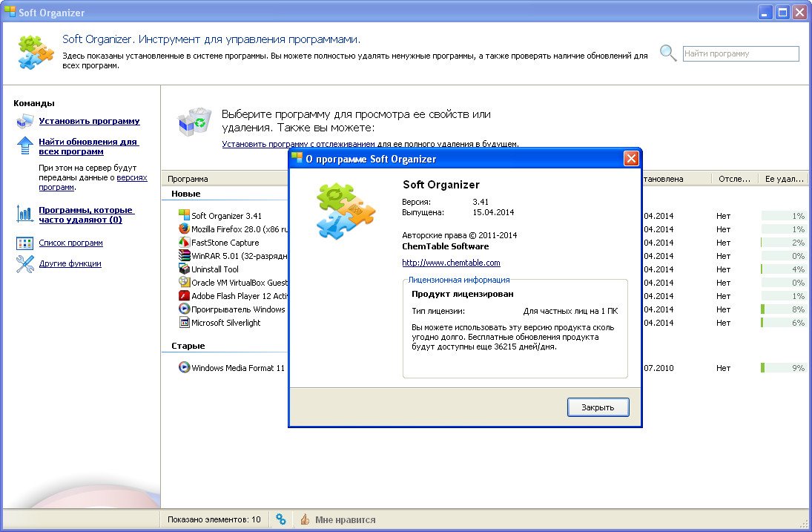812x532 pixels.
Task: Click the release date 15.04.2014 in the dialog
Action: [x=493, y=212]
